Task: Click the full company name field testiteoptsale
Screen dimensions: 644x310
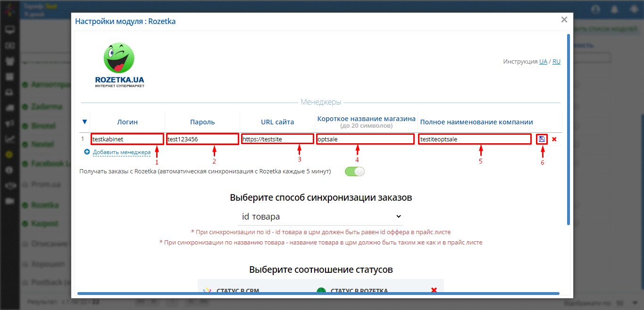Action: 475,139
